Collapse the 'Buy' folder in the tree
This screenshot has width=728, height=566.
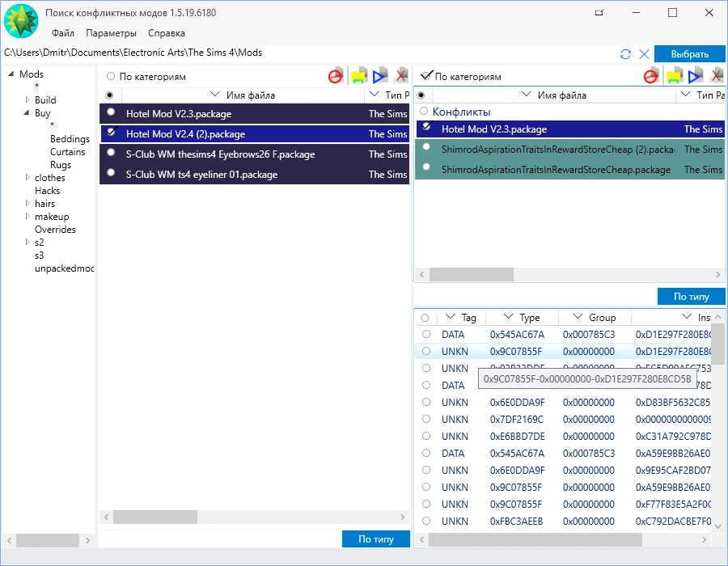click(x=27, y=113)
